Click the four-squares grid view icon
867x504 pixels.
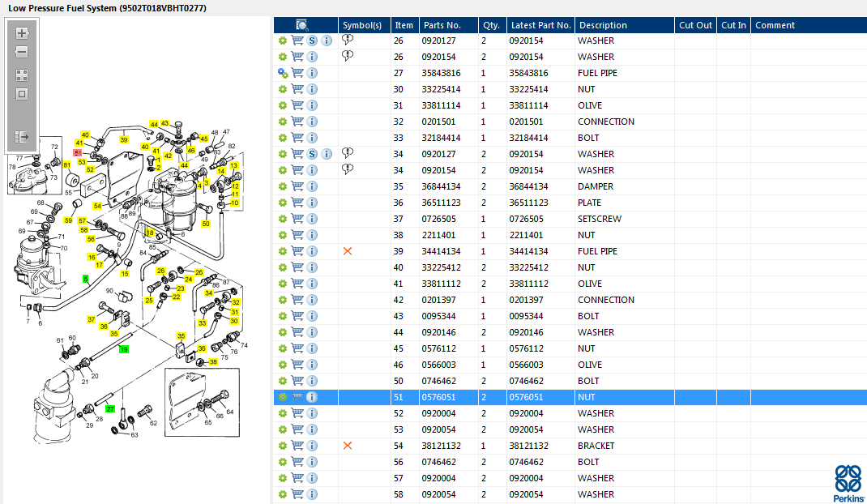(22, 75)
